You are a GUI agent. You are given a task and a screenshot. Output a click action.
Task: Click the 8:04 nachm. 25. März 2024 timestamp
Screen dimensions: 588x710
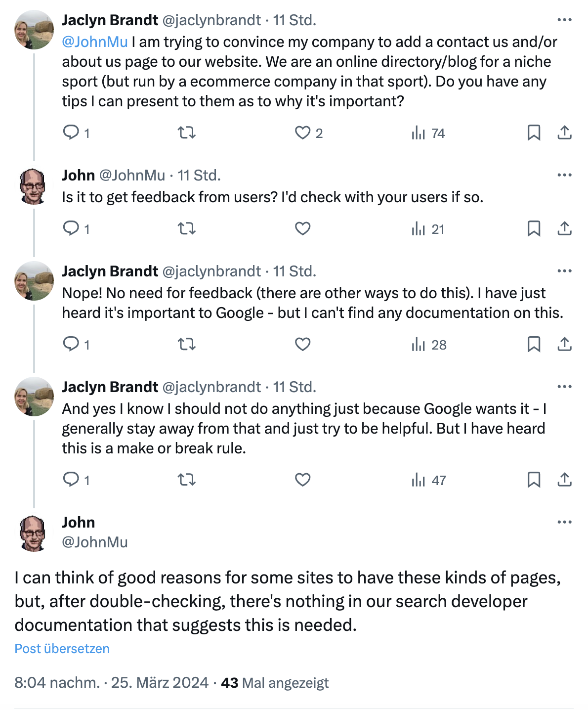click(x=111, y=683)
